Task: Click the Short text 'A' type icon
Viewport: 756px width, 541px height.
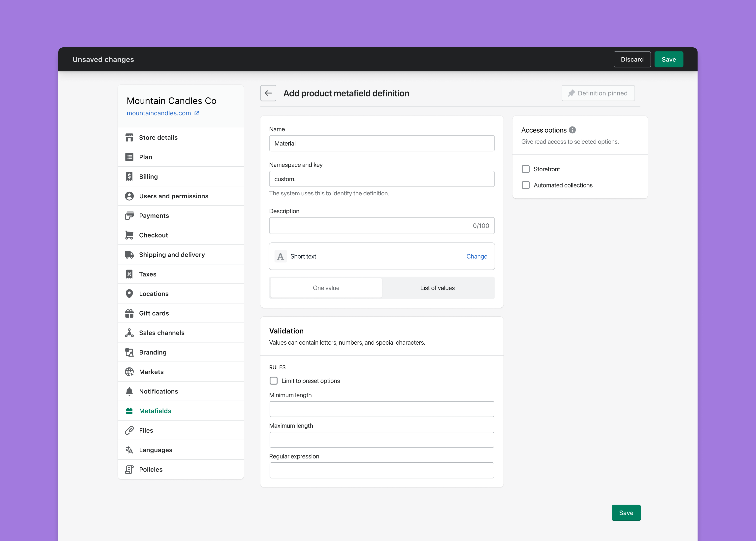Action: (x=281, y=256)
